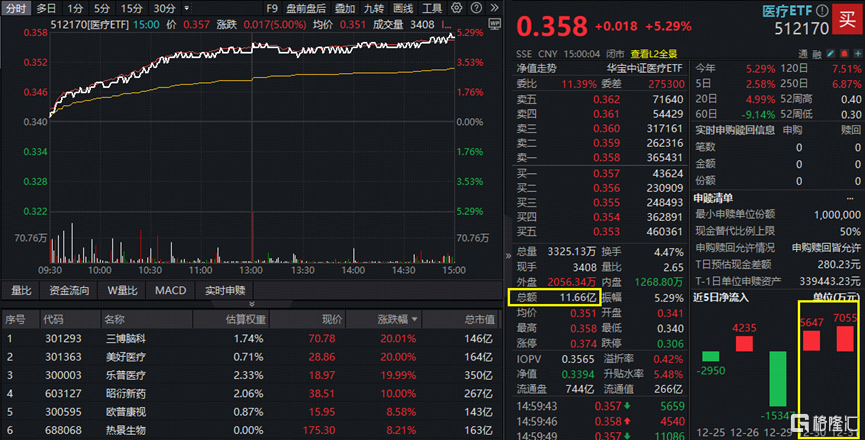Click 卖一 ask price 0.358
The width and height of the screenshot is (865, 440).
(606, 158)
